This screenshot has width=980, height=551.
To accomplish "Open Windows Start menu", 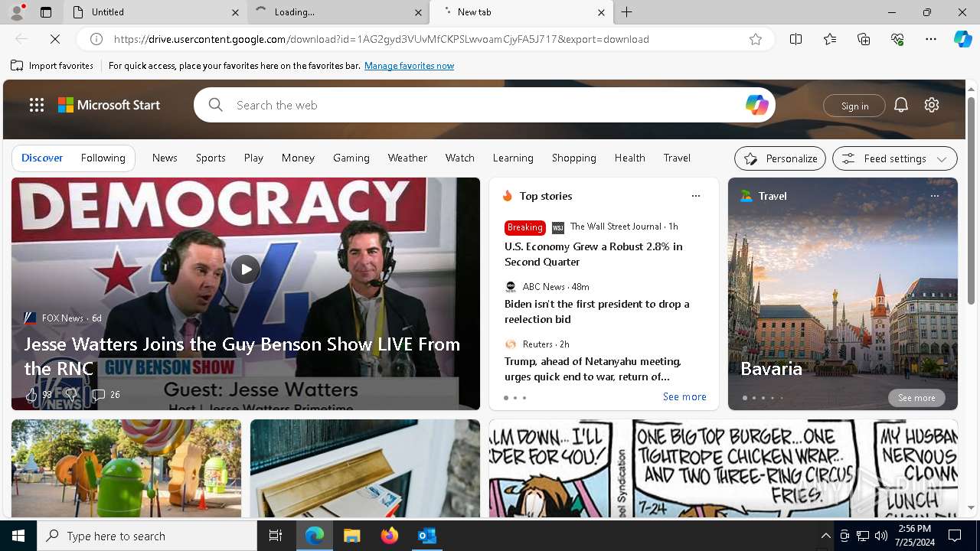I will (18, 536).
